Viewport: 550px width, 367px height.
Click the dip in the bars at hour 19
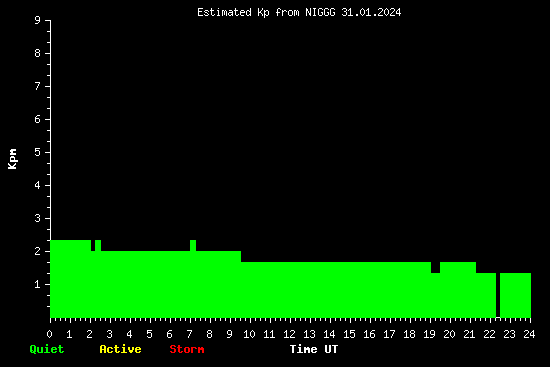coord(435,267)
